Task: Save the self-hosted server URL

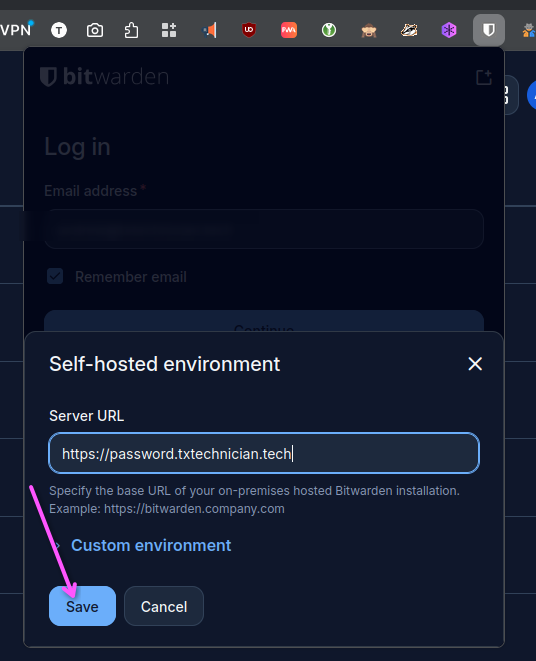Action: coord(82,606)
